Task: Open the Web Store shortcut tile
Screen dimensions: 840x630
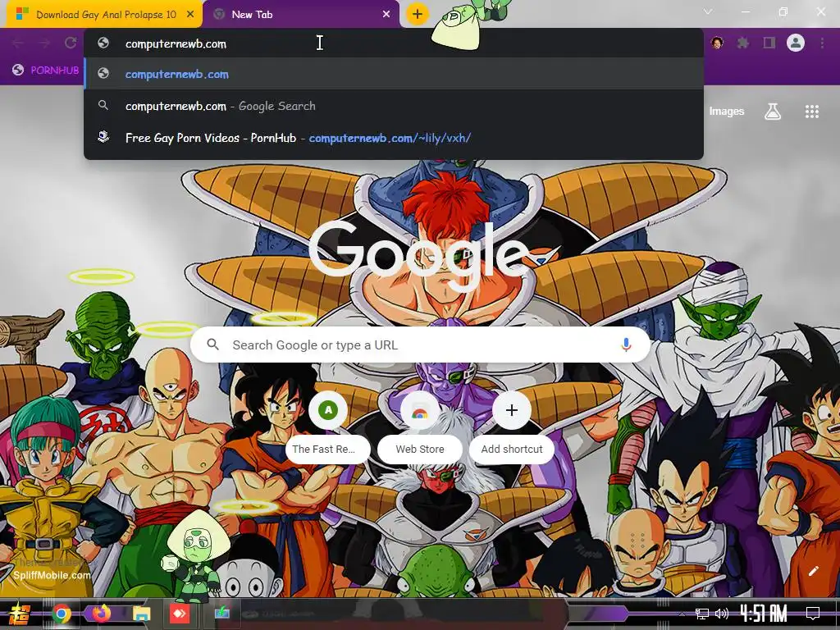Action: (420, 428)
